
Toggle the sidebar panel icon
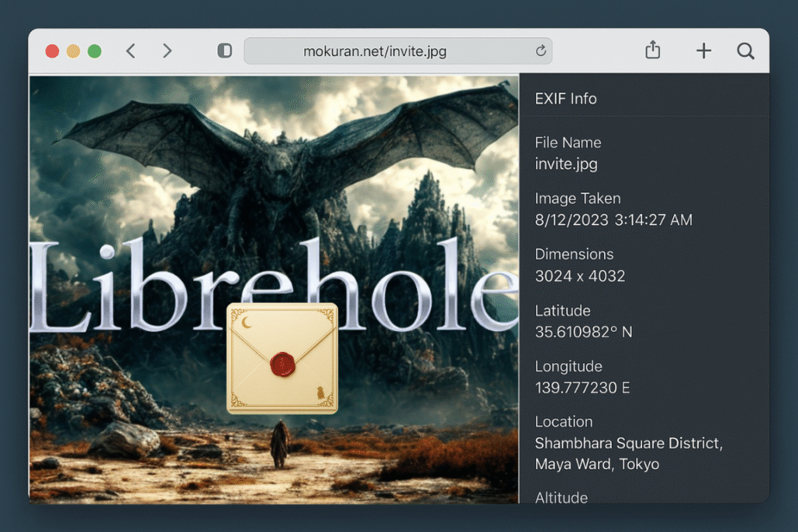click(x=224, y=51)
